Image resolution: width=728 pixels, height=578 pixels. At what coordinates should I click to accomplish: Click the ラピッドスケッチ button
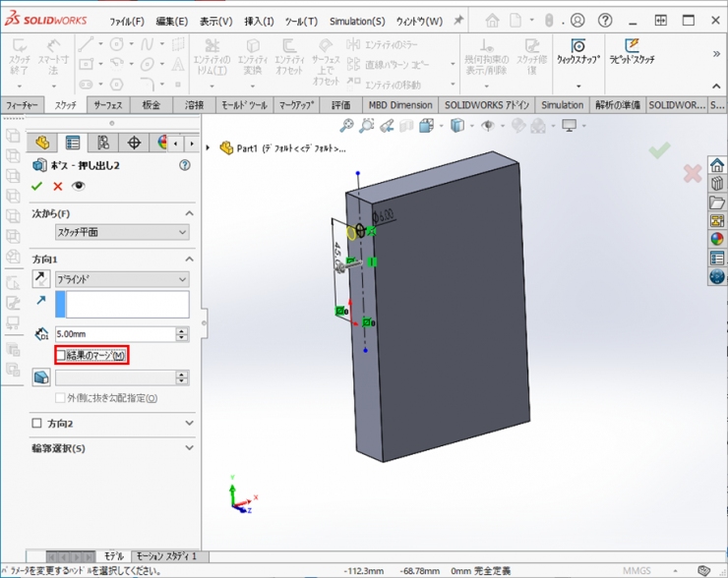(633, 51)
